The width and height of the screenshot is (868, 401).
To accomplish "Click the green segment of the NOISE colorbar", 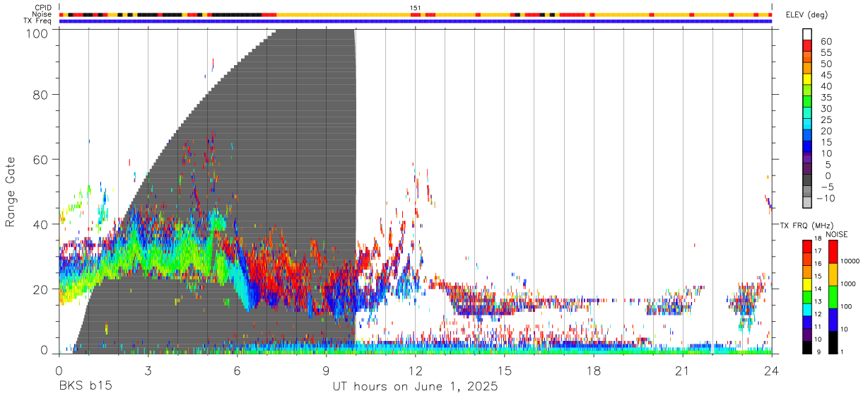I will coord(833,297).
